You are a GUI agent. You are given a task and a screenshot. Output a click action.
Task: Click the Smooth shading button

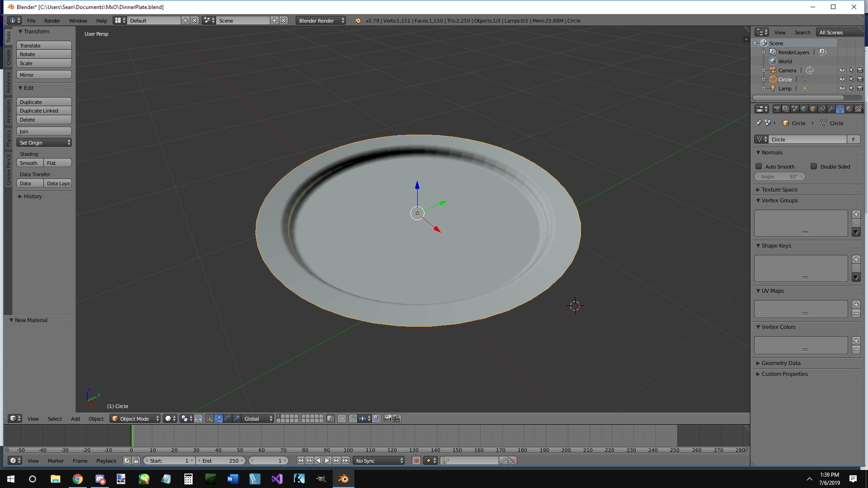coord(29,163)
